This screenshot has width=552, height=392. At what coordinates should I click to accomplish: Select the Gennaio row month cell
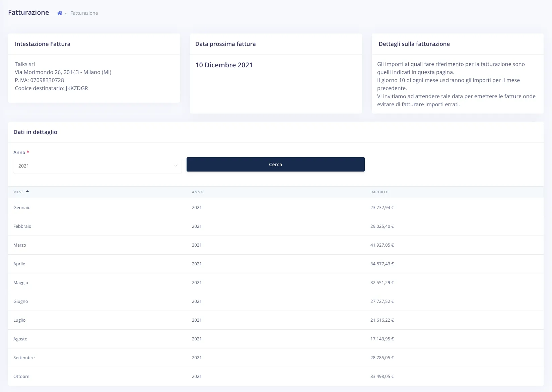click(x=22, y=207)
